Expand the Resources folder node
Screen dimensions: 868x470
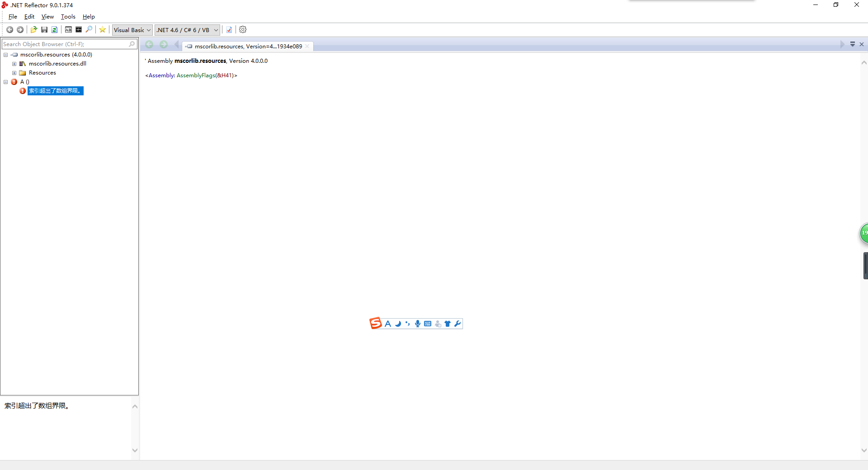click(x=14, y=73)
